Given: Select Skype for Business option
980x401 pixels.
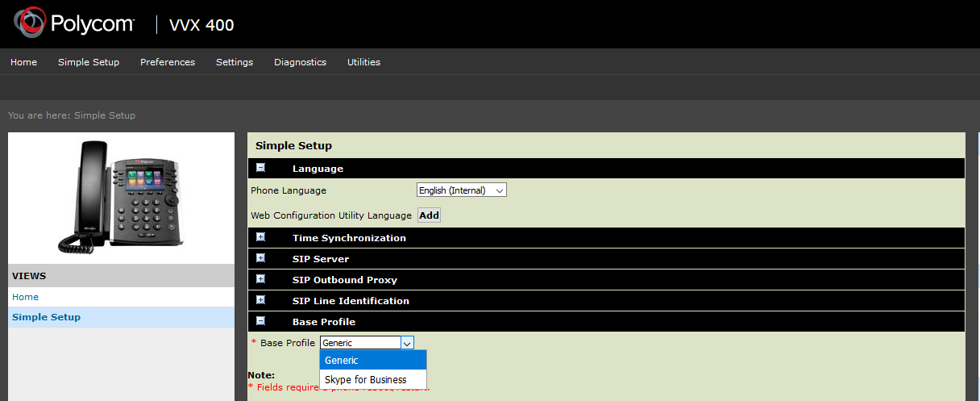Looking at the screenshot, I should [366, 379].
